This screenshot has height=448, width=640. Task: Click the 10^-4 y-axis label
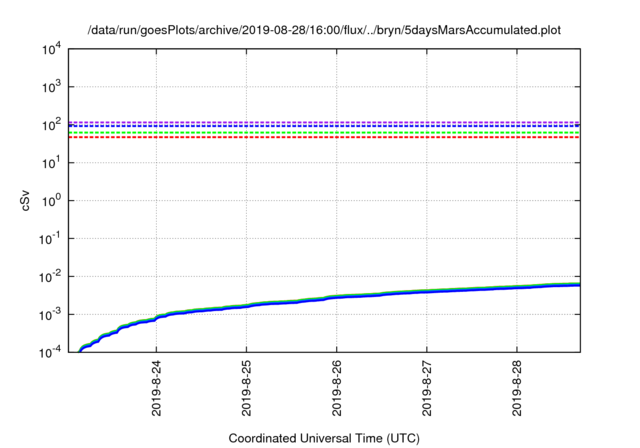[51, 352]
